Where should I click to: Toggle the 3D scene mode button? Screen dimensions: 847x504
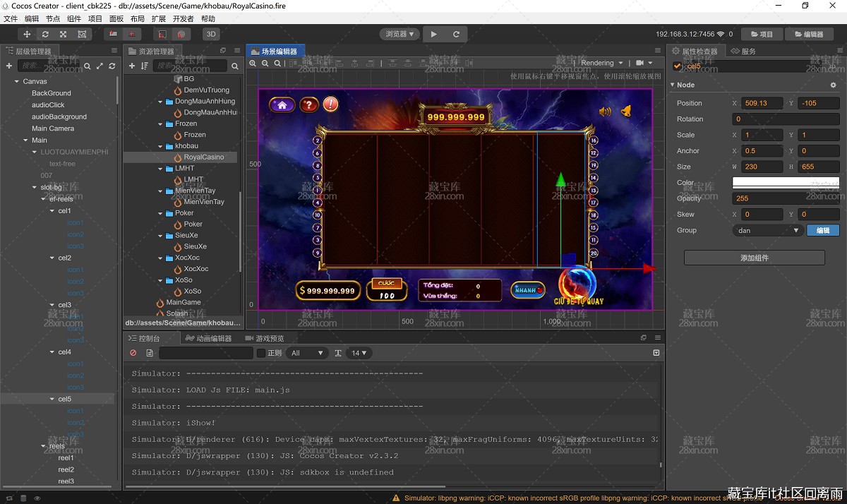[210, 34]
